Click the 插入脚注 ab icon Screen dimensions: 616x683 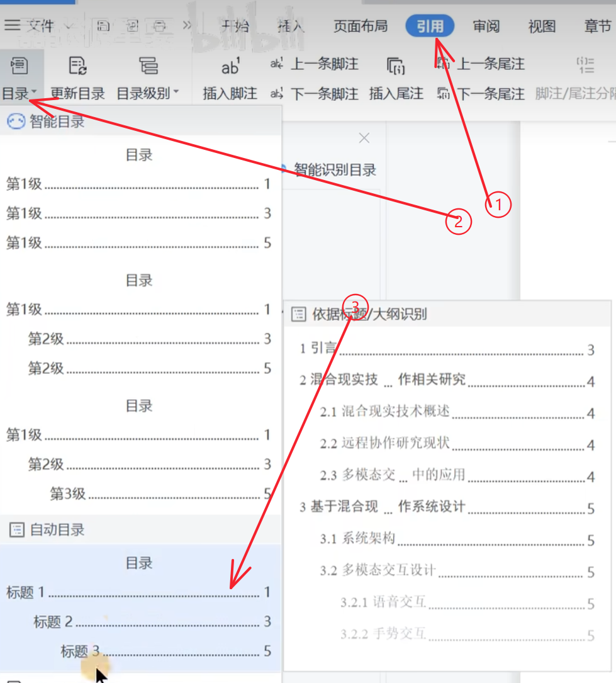tap(230, 66)
